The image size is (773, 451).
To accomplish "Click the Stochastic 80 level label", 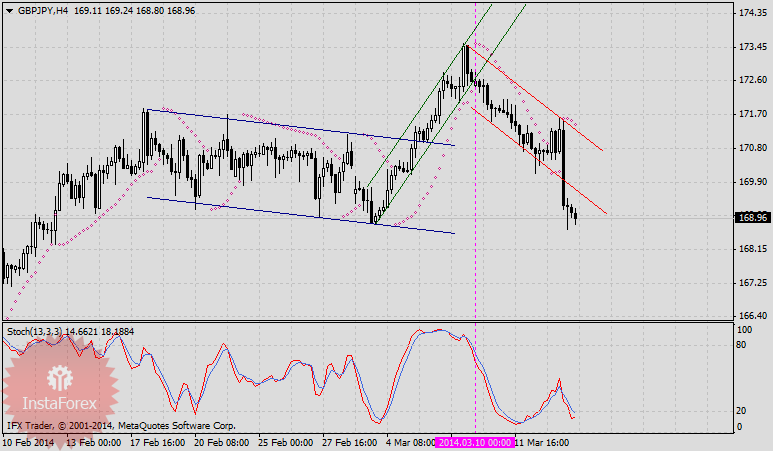I will pyautogui.click(x=744, y=344).
